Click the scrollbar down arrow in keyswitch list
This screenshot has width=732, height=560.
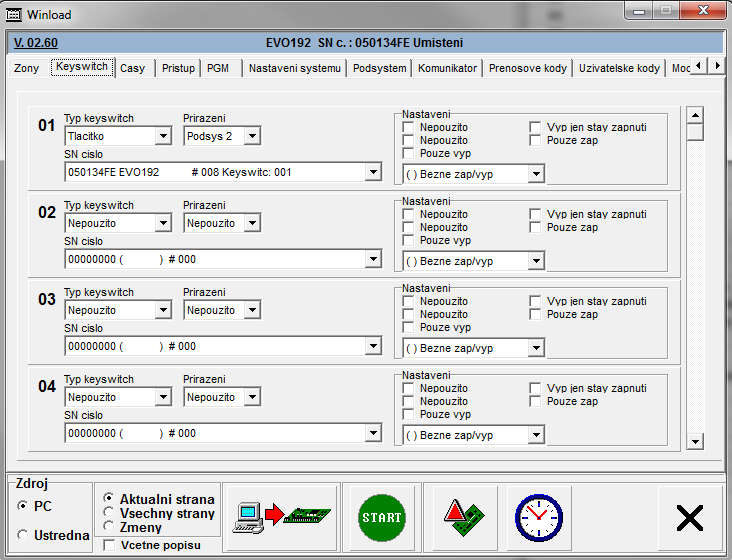point(694,440)
